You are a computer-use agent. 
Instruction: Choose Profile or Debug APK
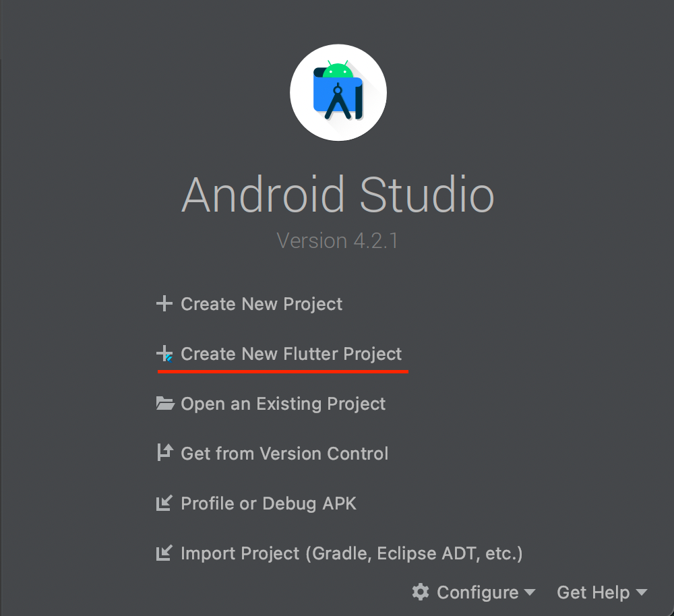point(269,504)
